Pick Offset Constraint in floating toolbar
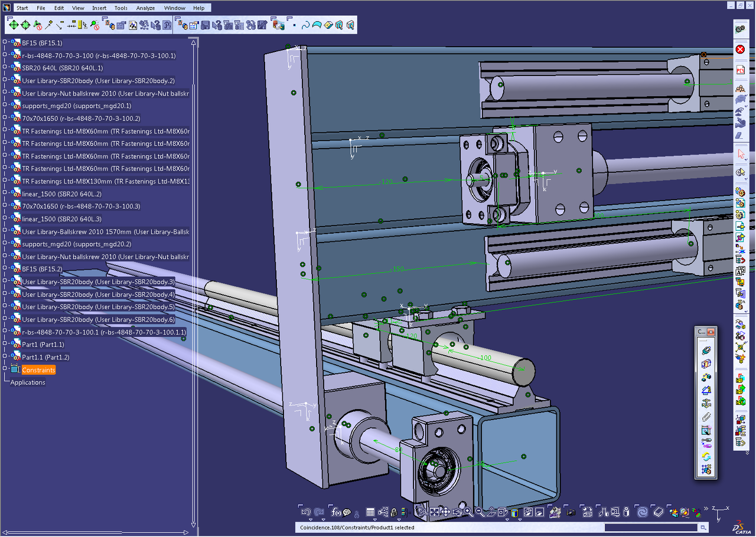The height and width of the screenshot is (537, 756). tap(706, 377)
